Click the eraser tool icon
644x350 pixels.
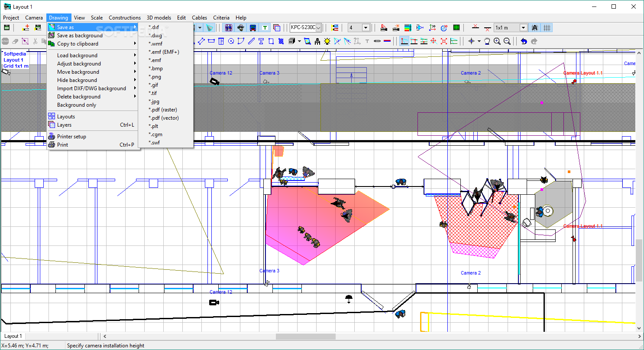pyautogui.click(x=15, y=41)
